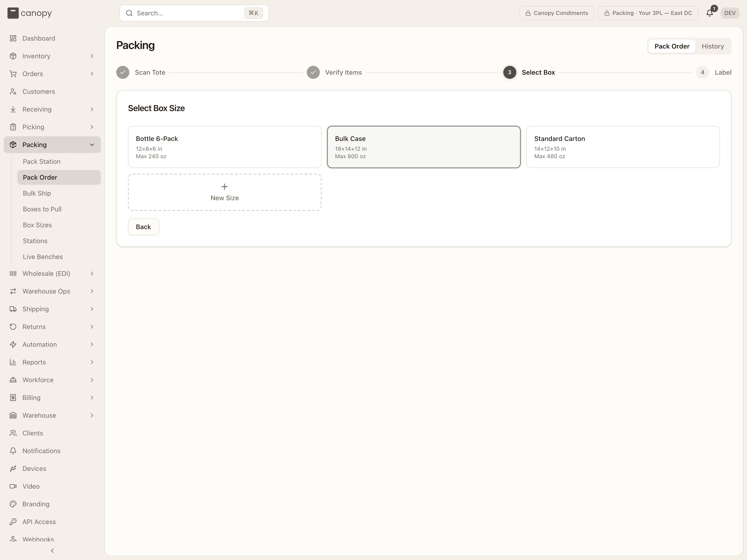Viewport: 747px width, 560px height.
Task: Open the Packing · Your 3PL — East DC selector
Action: (648, 13)
